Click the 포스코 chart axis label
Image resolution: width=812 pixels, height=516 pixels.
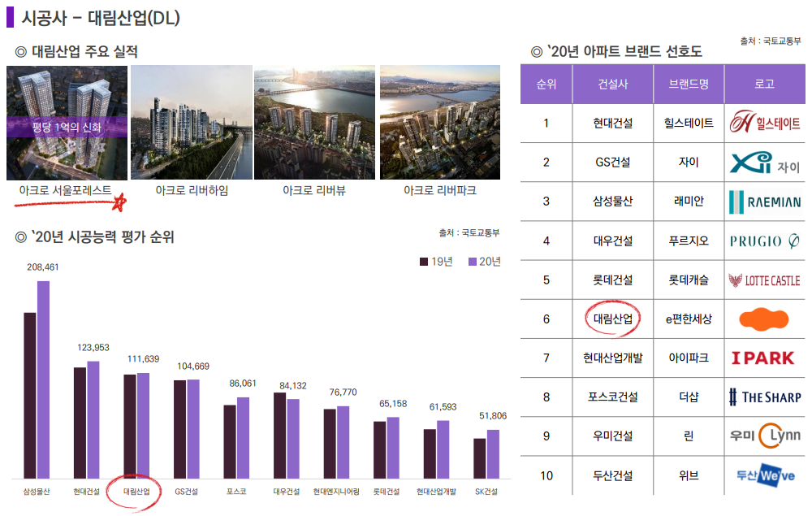coord(236,492)
